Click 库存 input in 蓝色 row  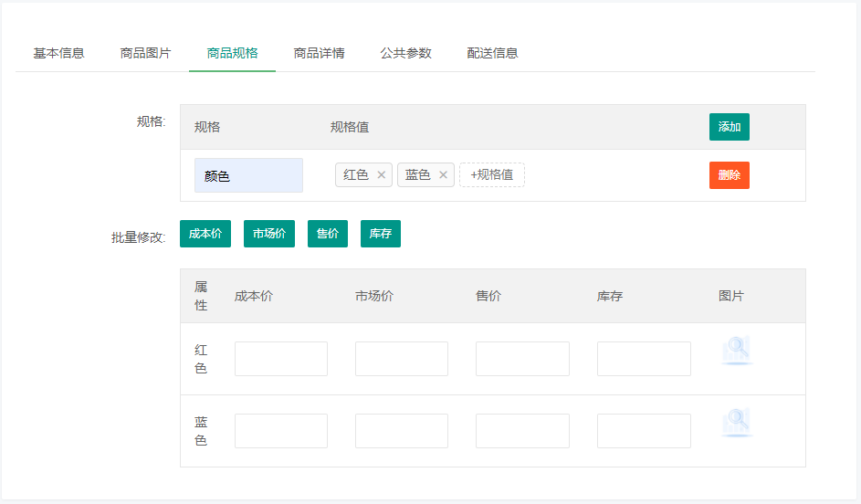tap(644, 431)
